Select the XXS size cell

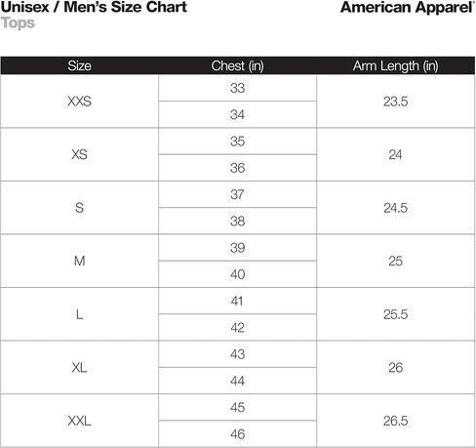[79, 102]
